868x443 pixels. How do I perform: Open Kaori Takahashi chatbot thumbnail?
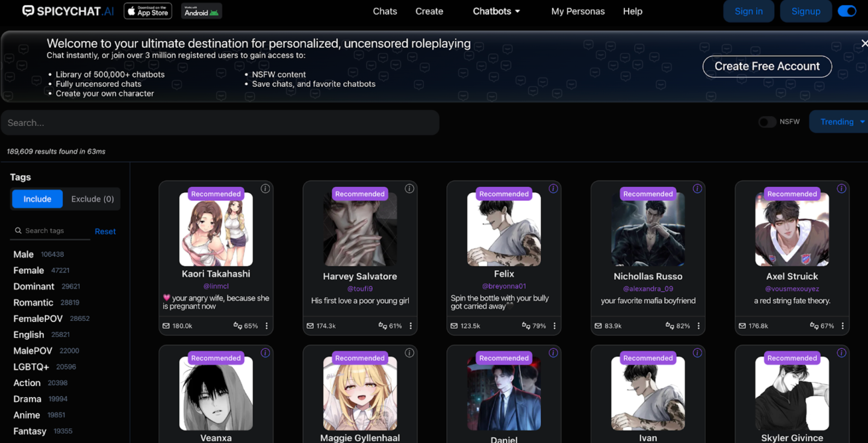coord(216,229)
